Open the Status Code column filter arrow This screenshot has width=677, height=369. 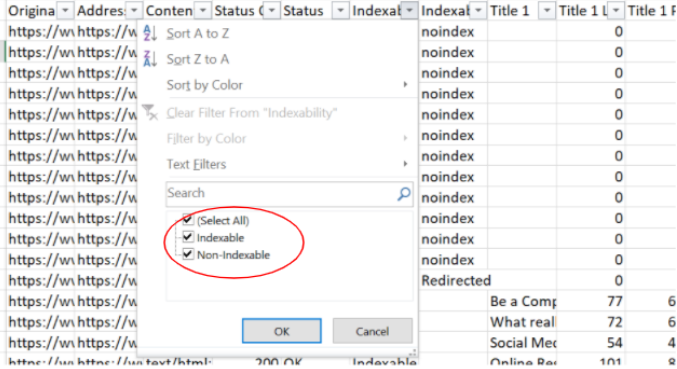coord(271,10)
